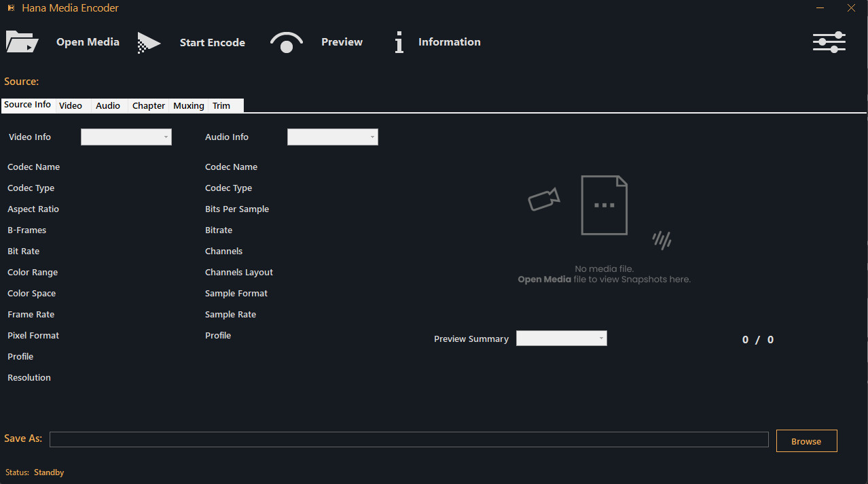This screenshot has width=868, height=484.
Task: Expand the Audio Info dropdown
Action: pos(333,137)
